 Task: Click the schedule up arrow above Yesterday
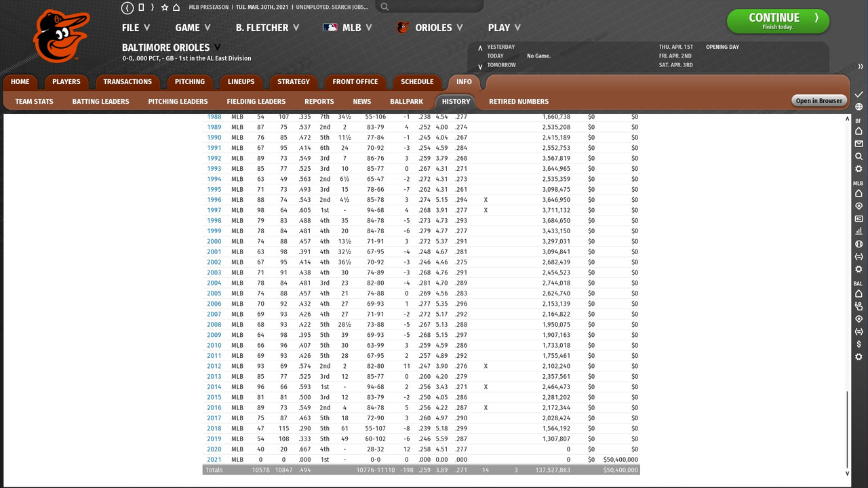[480, 48]
